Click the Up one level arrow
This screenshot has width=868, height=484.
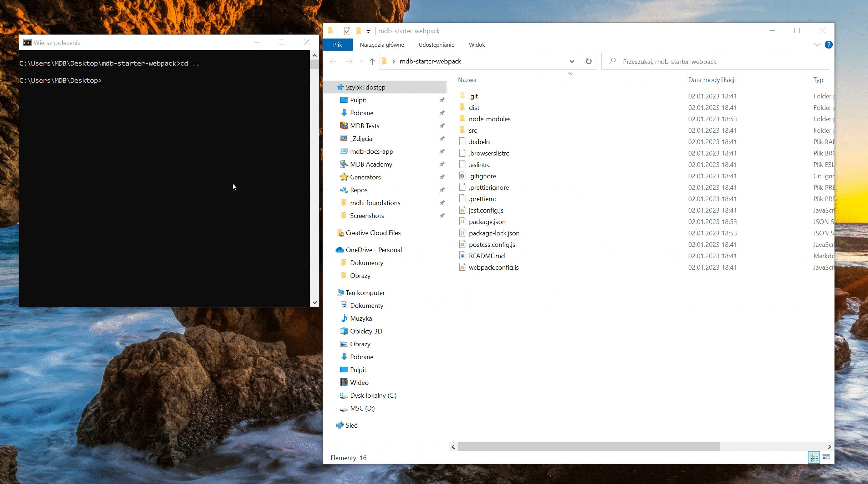click(372, 62)
